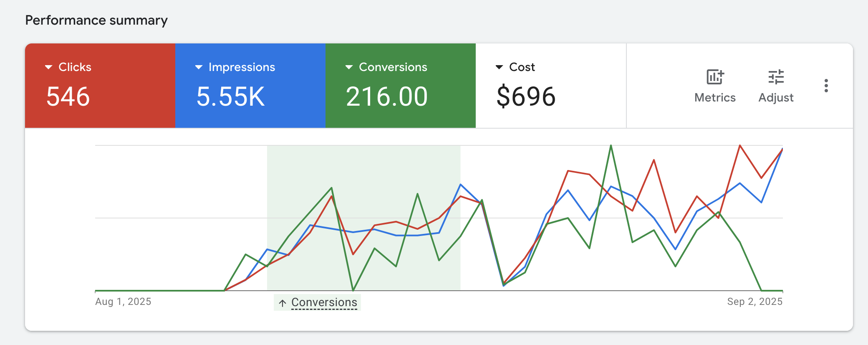Toggle the green Conversions tile value 216.00

point(386,96)
